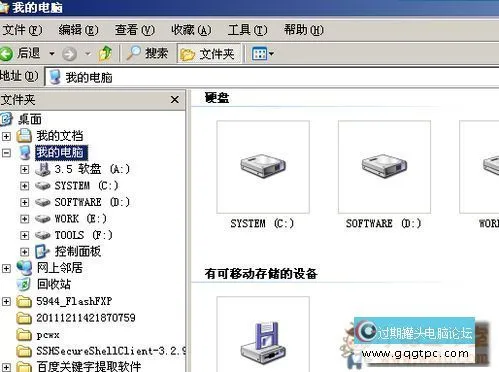Expand the TOOLS (F:) tree node

click(x=24, y=235)
